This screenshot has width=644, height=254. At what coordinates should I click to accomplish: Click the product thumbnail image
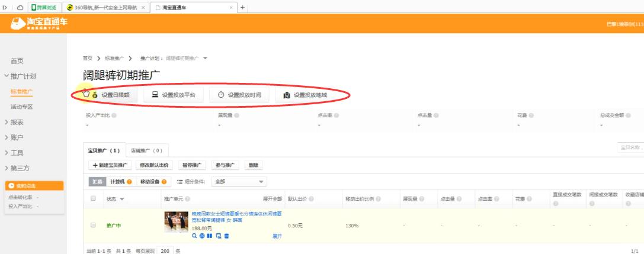point(177,222)
